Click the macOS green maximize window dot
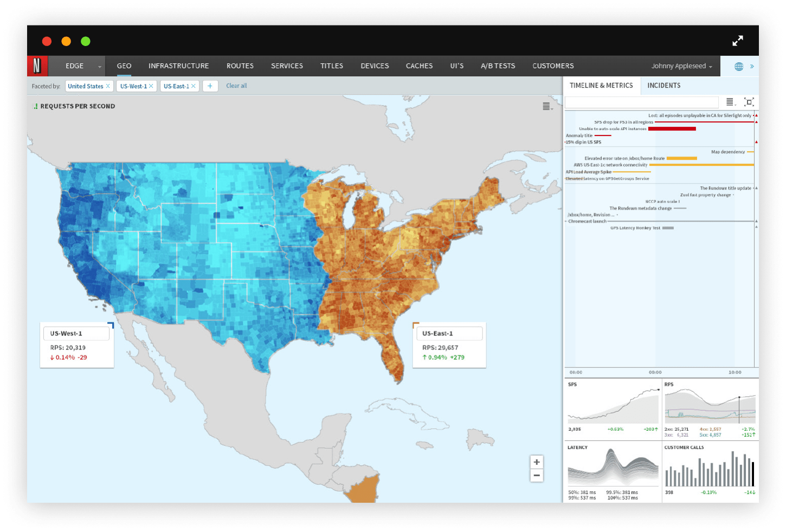The height and width of the screenshot is (532, 786). tap(86, 41)
